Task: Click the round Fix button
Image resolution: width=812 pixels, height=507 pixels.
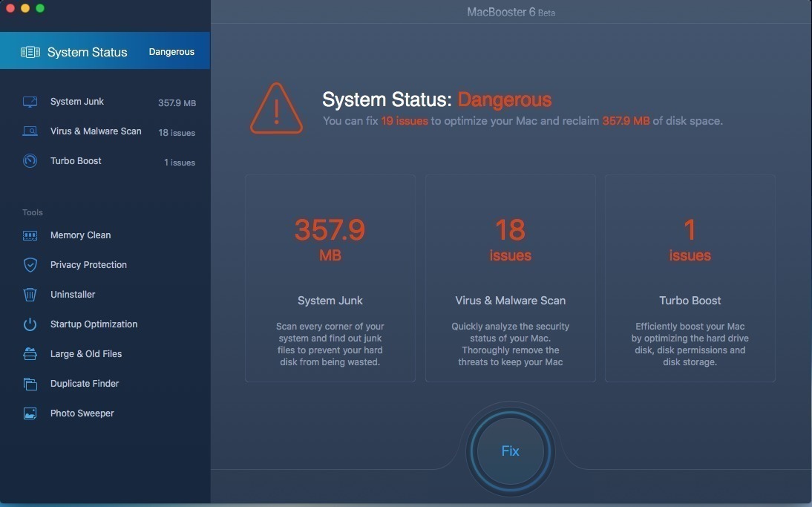Action: pyautogui.click(x=510, y=451)
